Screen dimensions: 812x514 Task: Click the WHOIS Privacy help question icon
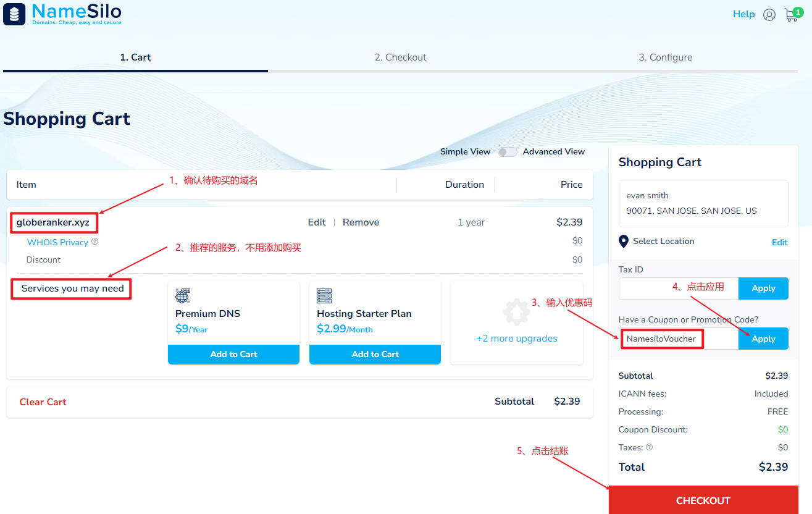[94, 242]
